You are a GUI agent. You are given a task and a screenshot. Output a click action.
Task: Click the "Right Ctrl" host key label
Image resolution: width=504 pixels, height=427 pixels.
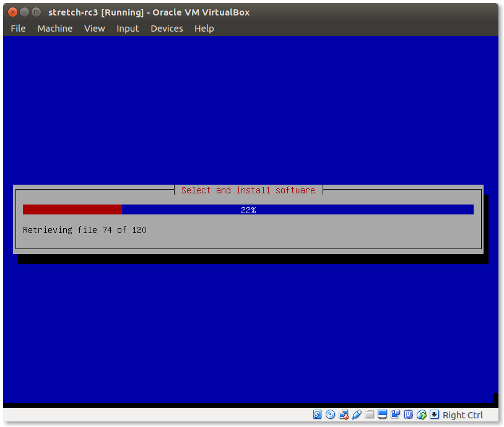point(463,415)
